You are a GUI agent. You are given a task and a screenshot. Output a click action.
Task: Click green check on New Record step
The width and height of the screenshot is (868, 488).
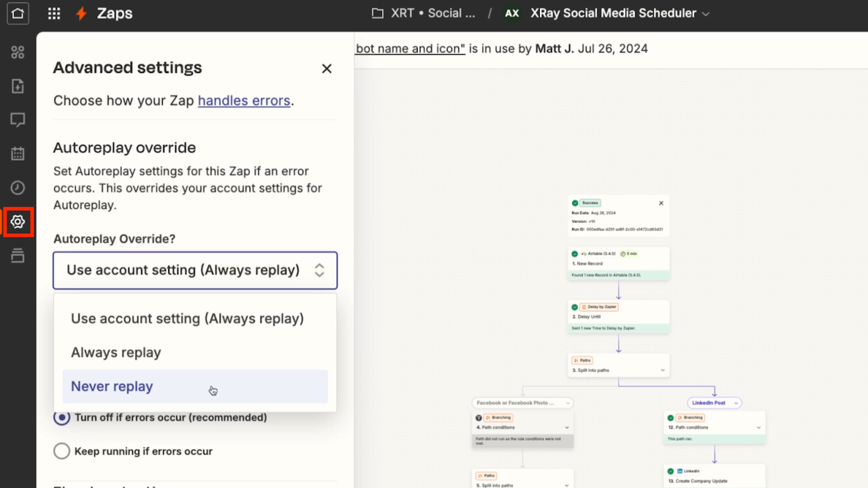click(x=575, y=254)
